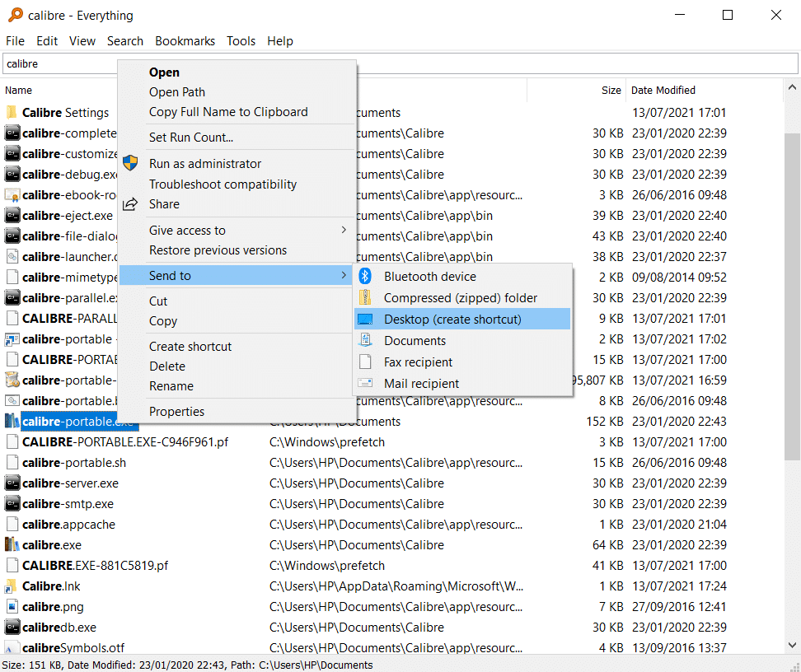
Task: Choose Create shortcut in context menu
Action: tap(237, 346)
